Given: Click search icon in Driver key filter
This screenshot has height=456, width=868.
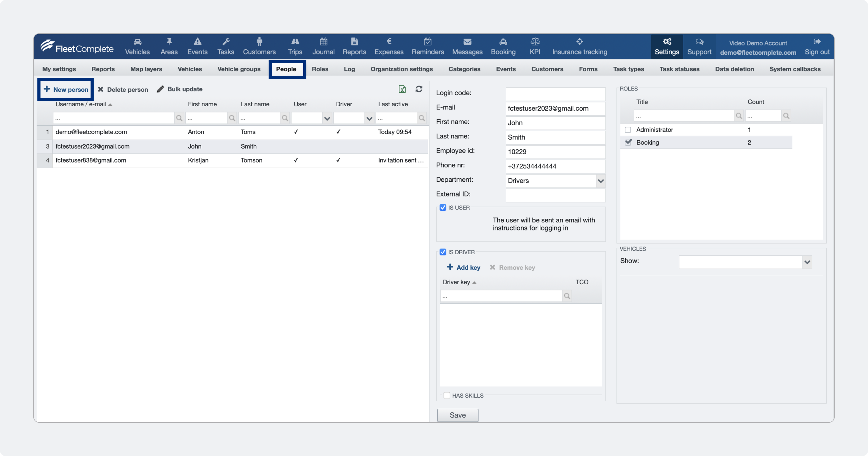Looking at the screenshot, I should [x=567, y=296].
